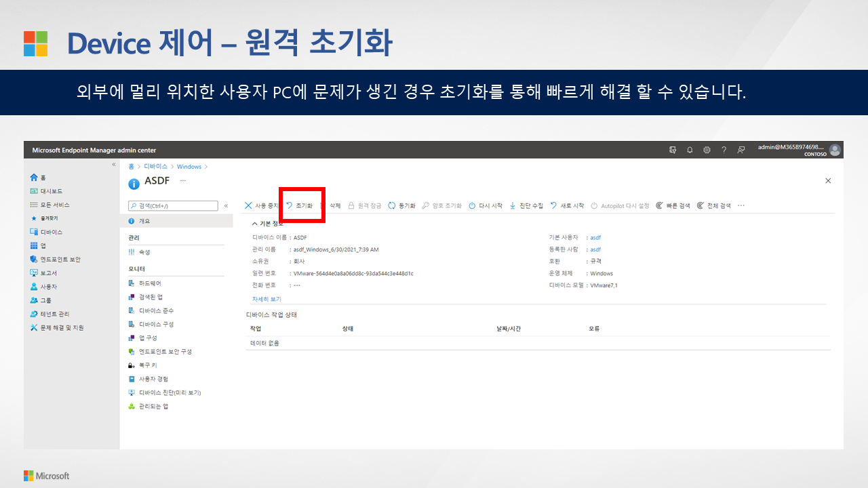Open the toolbar overflow ellipsis menu
The width and height of the screenshot is (868, 488).
coord(741,205)
